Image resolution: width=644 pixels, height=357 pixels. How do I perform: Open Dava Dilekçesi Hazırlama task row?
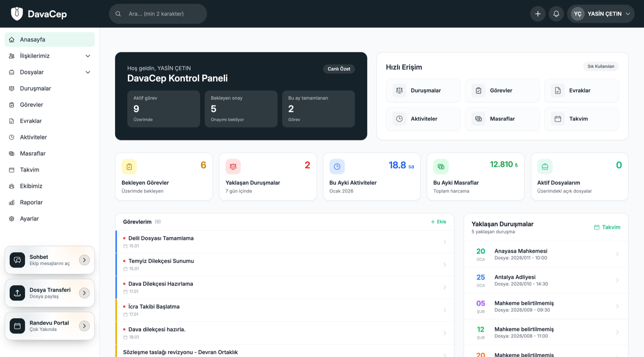click(285, 287)
